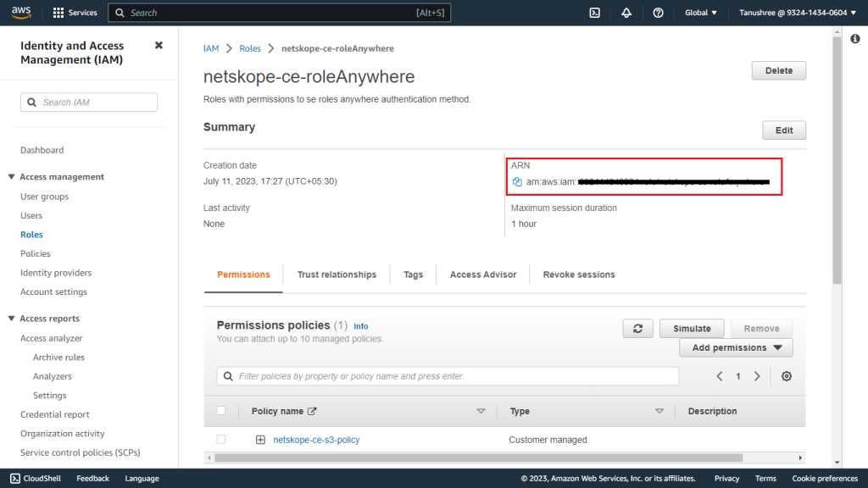Check the netskope-ce-s3-policy row checkbox
Viewport: 868px width, 488px height.
coord(221,440)
